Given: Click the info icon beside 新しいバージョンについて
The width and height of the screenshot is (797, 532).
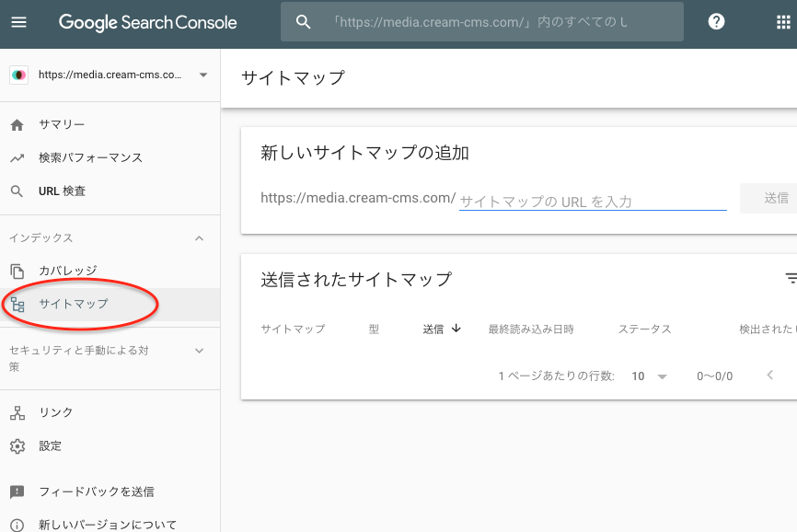Looking at the screenshot, I should [17, 526].
